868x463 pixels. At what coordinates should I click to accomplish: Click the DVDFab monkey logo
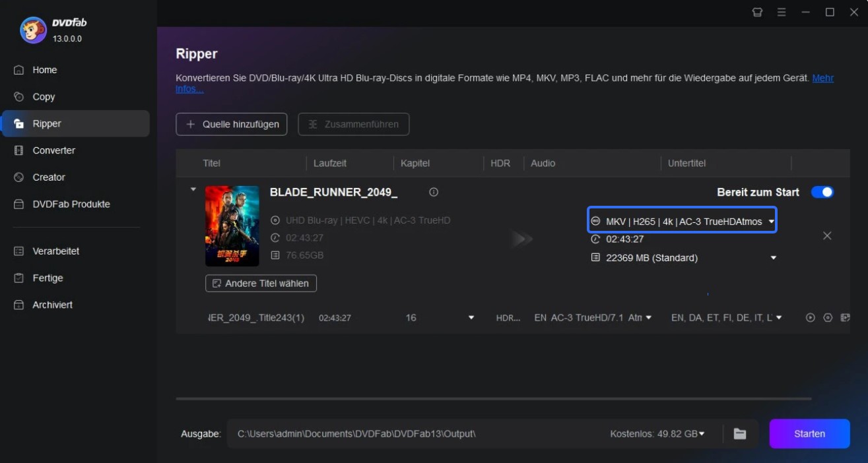[x=32, y=30]
